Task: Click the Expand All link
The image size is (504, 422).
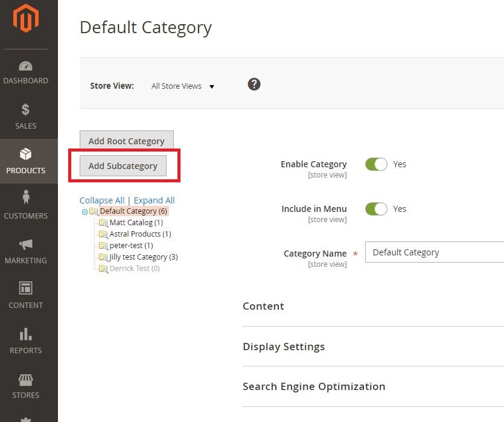Action: 154,200
